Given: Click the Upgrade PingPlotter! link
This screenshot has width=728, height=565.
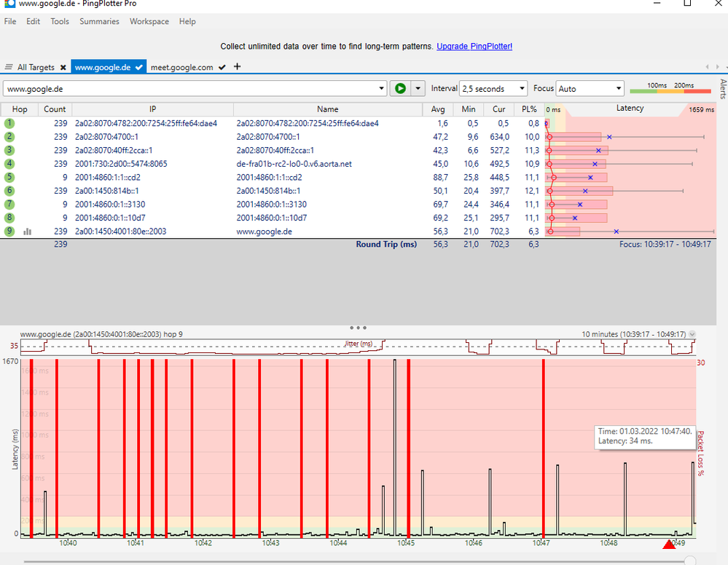Looking at the screenshot, I should 474,47.
